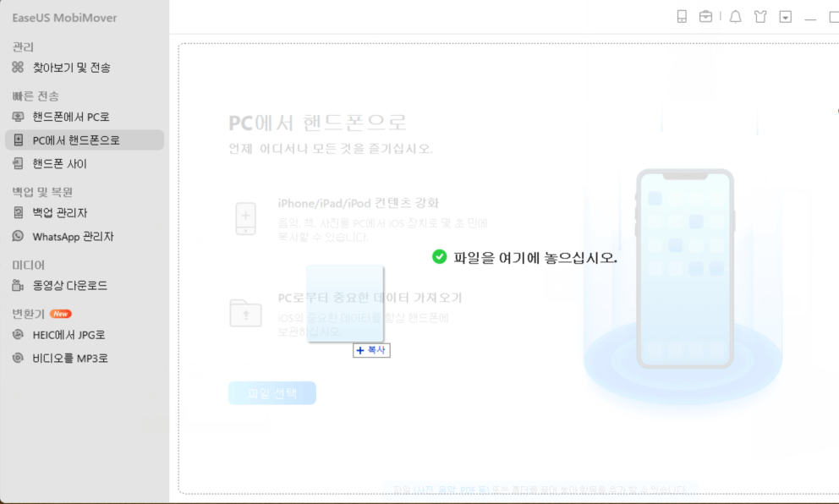Expand the 관리 sidebar section
This screenshot has height=504, width=839.
pos(21,46)
